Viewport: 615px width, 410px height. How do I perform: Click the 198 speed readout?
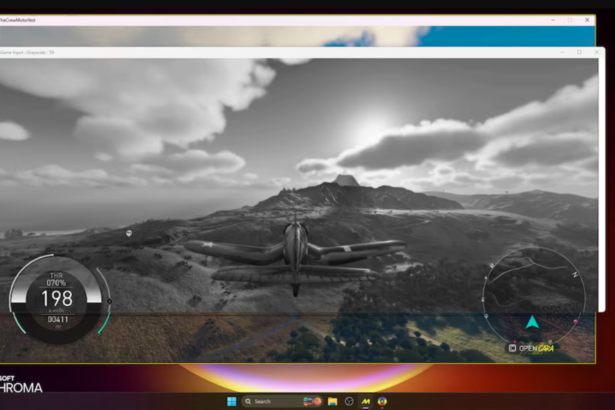[57, 299]
